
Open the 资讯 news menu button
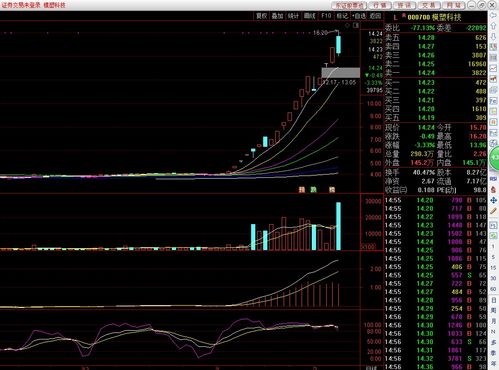click(404, 5)
